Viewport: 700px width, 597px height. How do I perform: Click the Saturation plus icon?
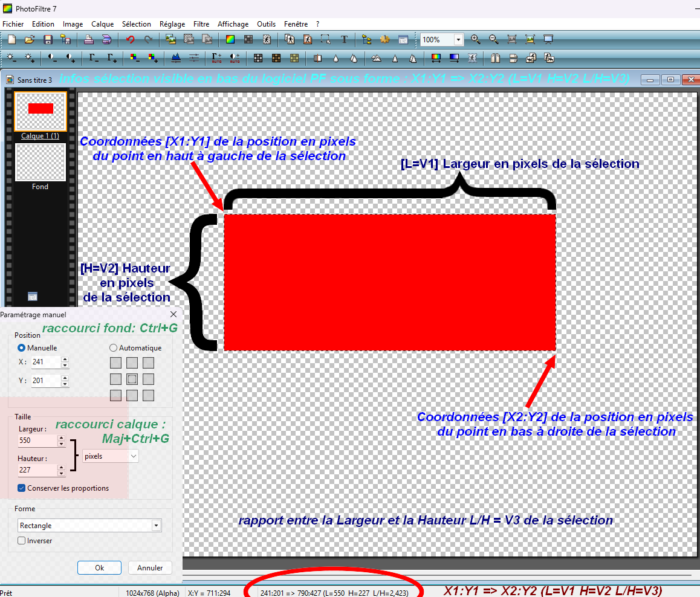tap(153, 58)
